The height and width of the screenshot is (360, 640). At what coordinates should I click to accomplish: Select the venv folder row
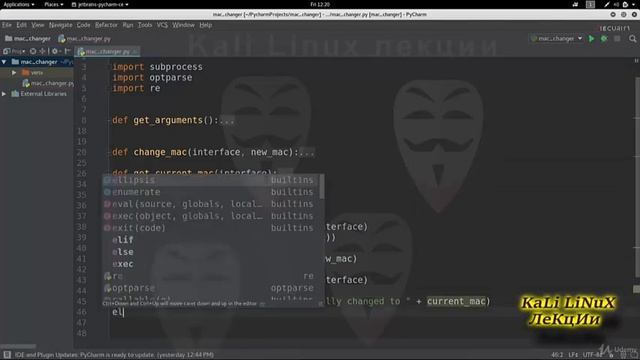tap(37, 72)
